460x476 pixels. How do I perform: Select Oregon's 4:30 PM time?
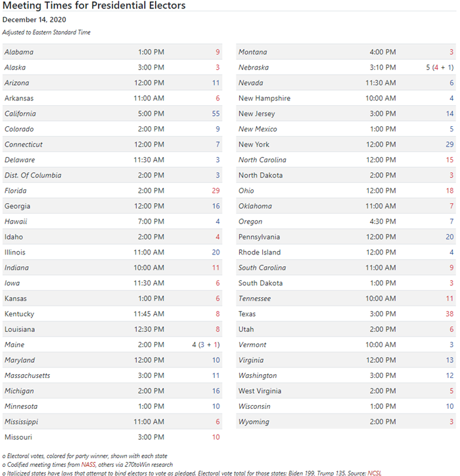click(x=382, y=222)
